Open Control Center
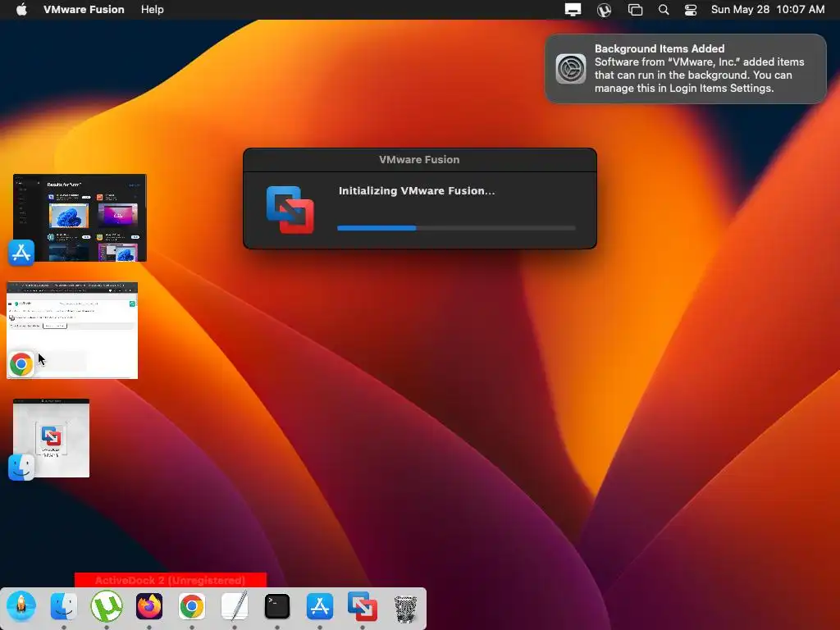 coord(691,10)
